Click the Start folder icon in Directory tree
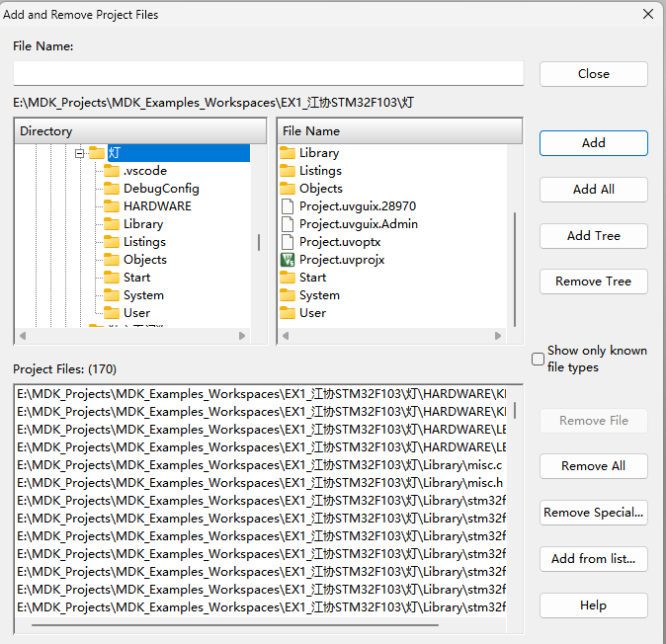 tap(112, 278)
